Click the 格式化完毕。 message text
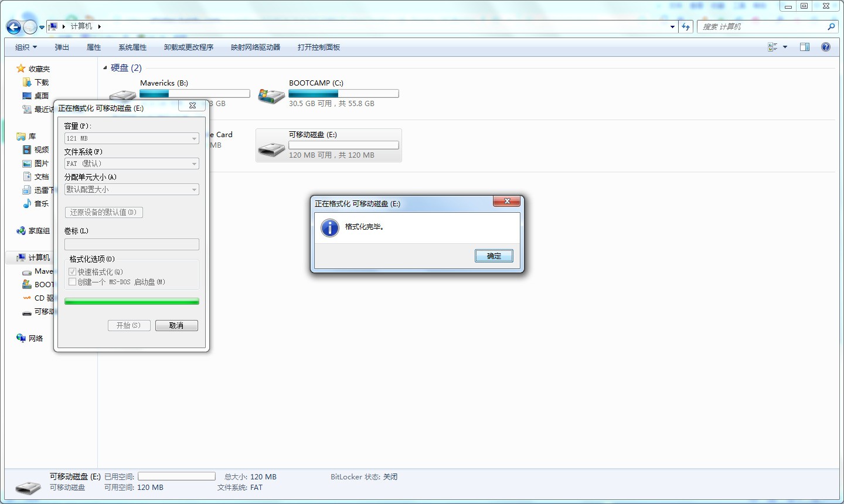This screenshot has height=504, width=844. (x=365, y=227)
